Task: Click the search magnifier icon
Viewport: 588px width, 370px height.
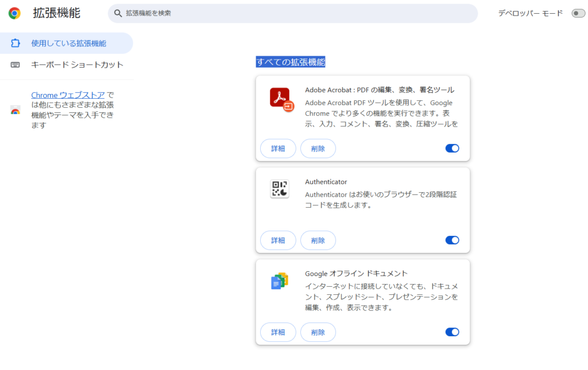Action: point(118,13)
